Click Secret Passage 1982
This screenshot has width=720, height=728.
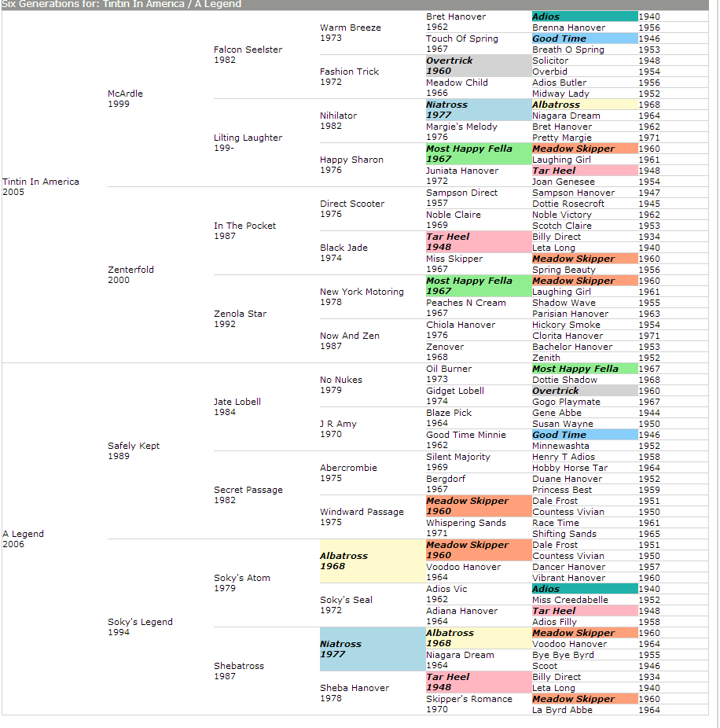(248, 490)
